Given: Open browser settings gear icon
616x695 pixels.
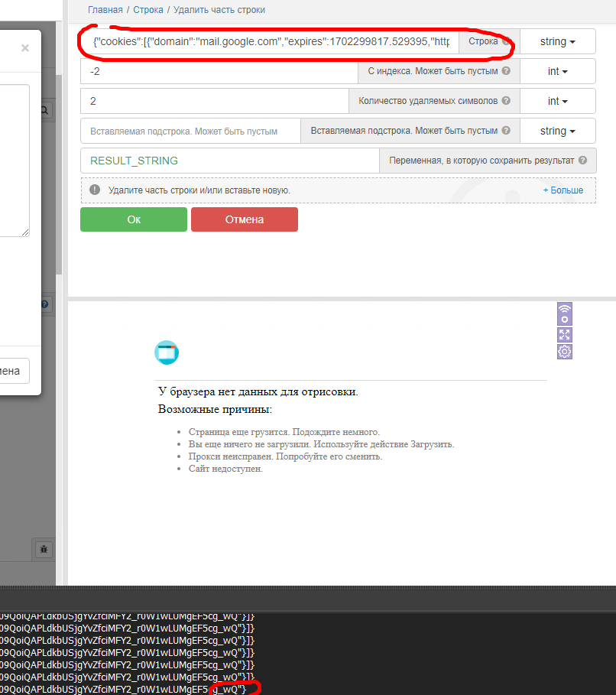Looking at the screenshot, I should tap(565, 352).
